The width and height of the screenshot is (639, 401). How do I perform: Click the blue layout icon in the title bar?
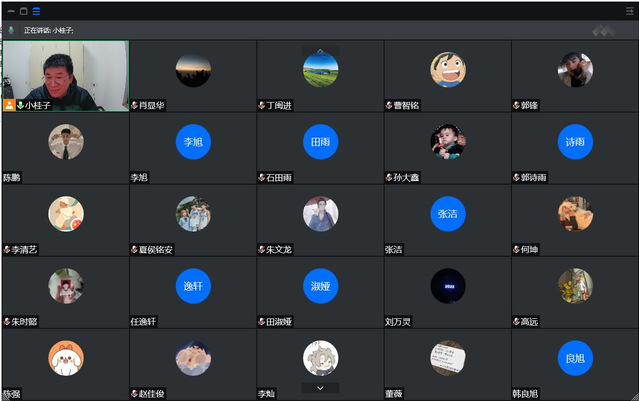[x=37, y=11]
